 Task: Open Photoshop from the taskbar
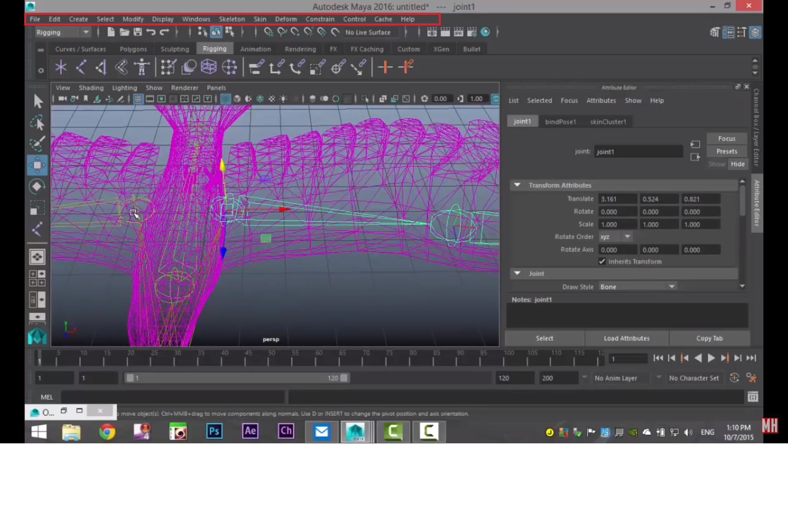pyautogui.click(x=214, y=431)
